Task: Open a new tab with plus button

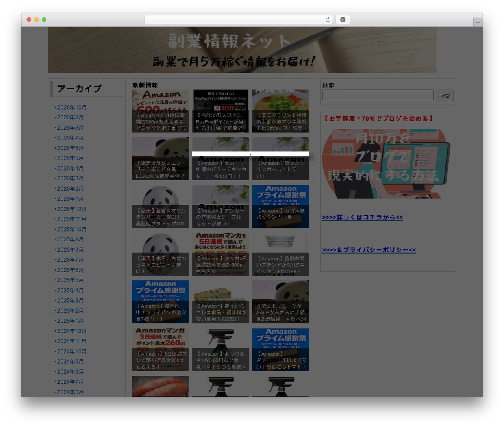Action: coord(478,22)
